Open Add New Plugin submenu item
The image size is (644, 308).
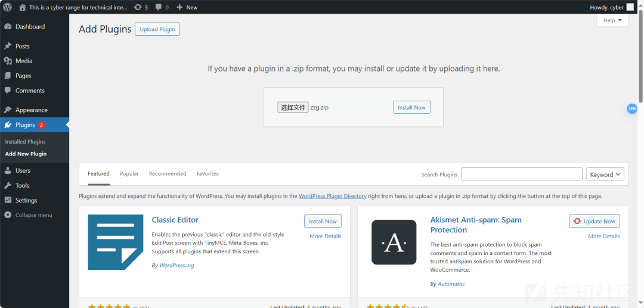coord(26,154)
